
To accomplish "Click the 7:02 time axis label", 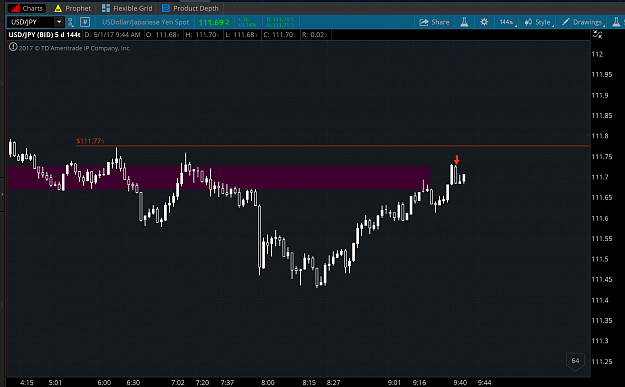I will pos(178,383).
